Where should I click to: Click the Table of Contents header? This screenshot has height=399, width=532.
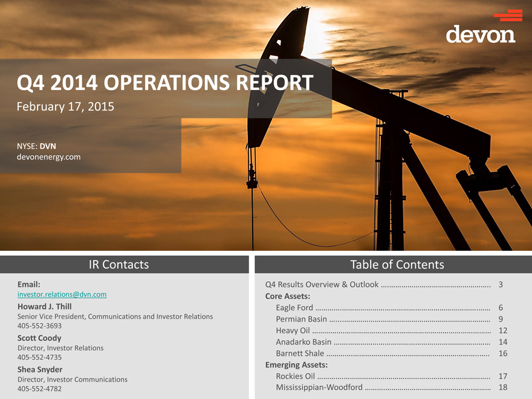397,264
